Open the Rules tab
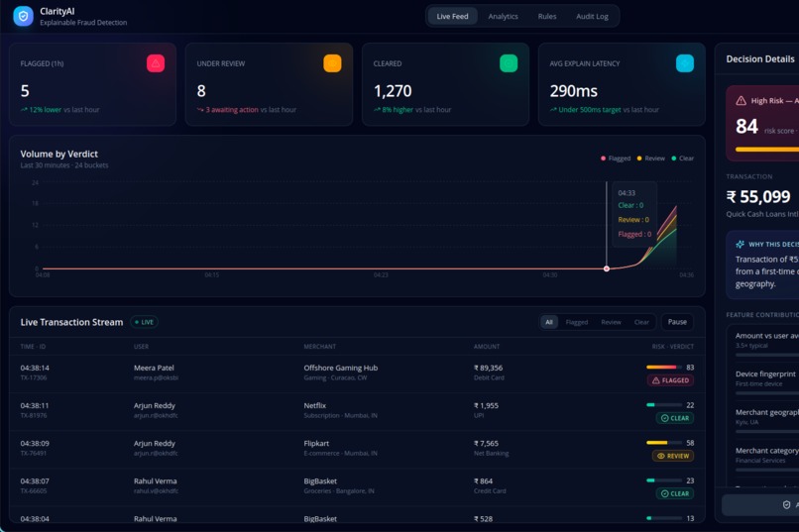The width and height of the screenshot is (799, 532). (x=547, y=16)
